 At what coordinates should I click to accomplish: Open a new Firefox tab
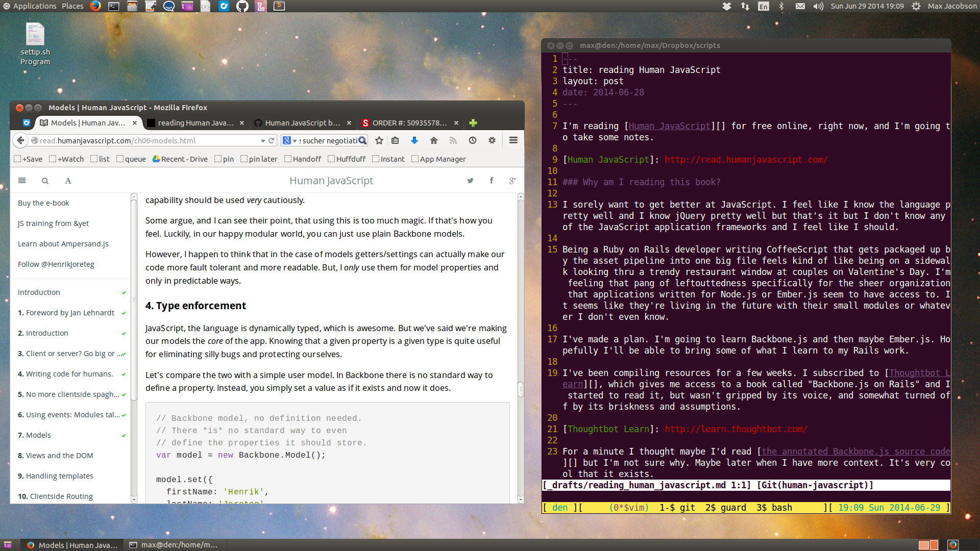pyautogui.click(x=473, y=123)
